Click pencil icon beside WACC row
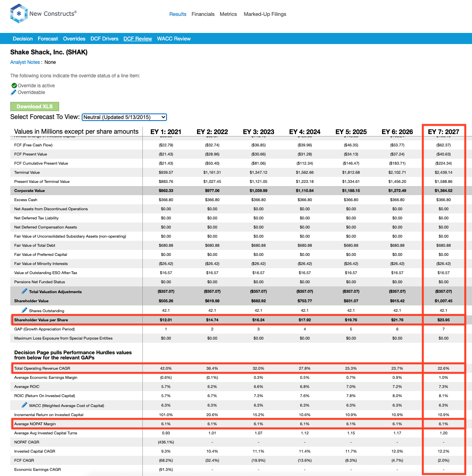 24,405
